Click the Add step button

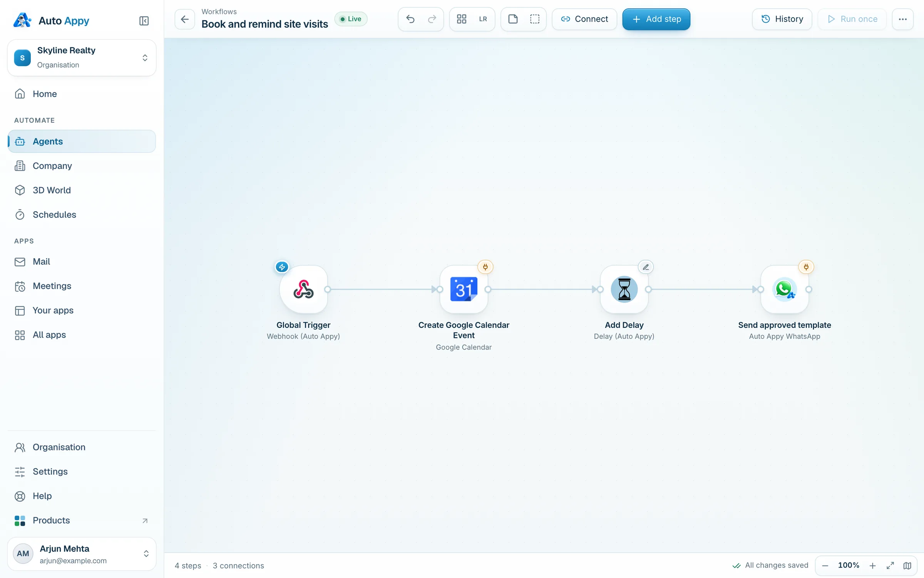(x=656, y=19)
